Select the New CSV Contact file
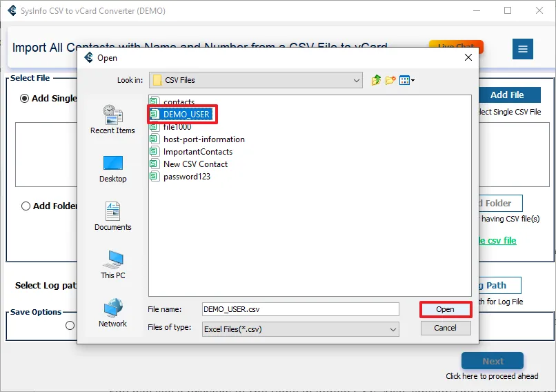Screen dimensions: 556x392 [188, 164]
